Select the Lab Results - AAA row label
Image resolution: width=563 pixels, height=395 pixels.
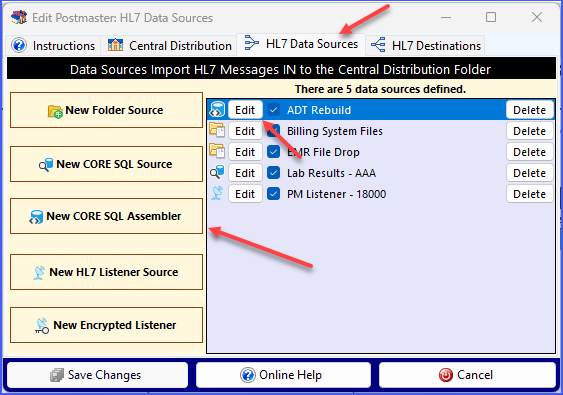pos(331,173)
